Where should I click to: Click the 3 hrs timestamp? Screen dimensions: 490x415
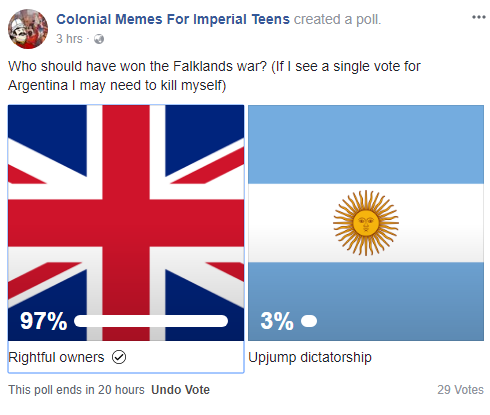coord(69,39)
